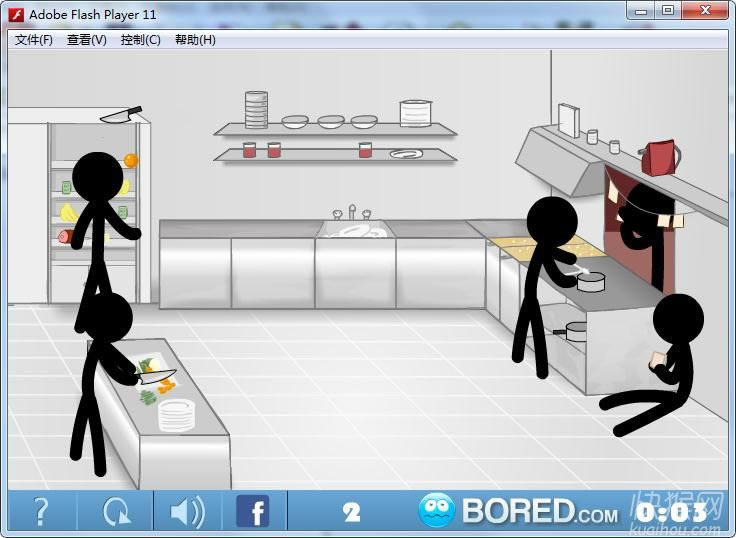Click the BORED.com logo link

pyautogui.click(x=539, y=512)
